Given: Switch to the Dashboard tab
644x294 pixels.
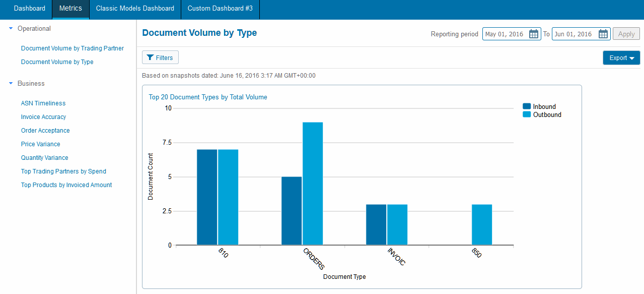Looking at the screenshot, I should 29,9.
